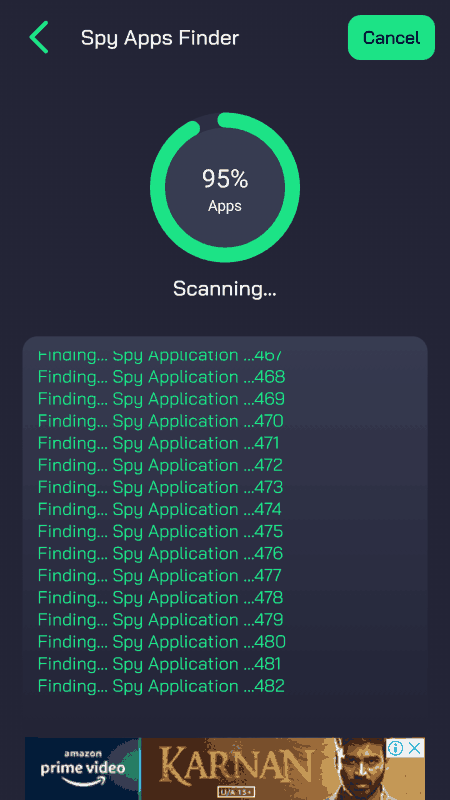This screenshot has height=800, width=450.
Task: Select log line ending in 470
Action: pyautogui.click(x=160, y=421)
